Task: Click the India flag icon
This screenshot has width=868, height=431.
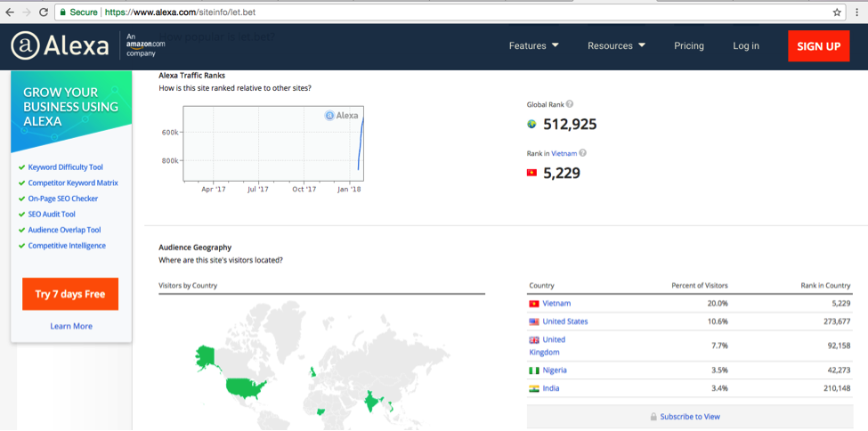Action: [x=534, y=388]
